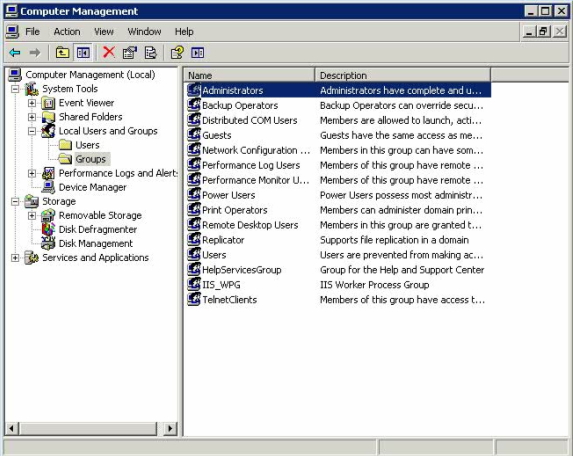Viewport: 573px width, 456px height.
Task: Click the Up one level folder icon
Action: tap(62, 53)
